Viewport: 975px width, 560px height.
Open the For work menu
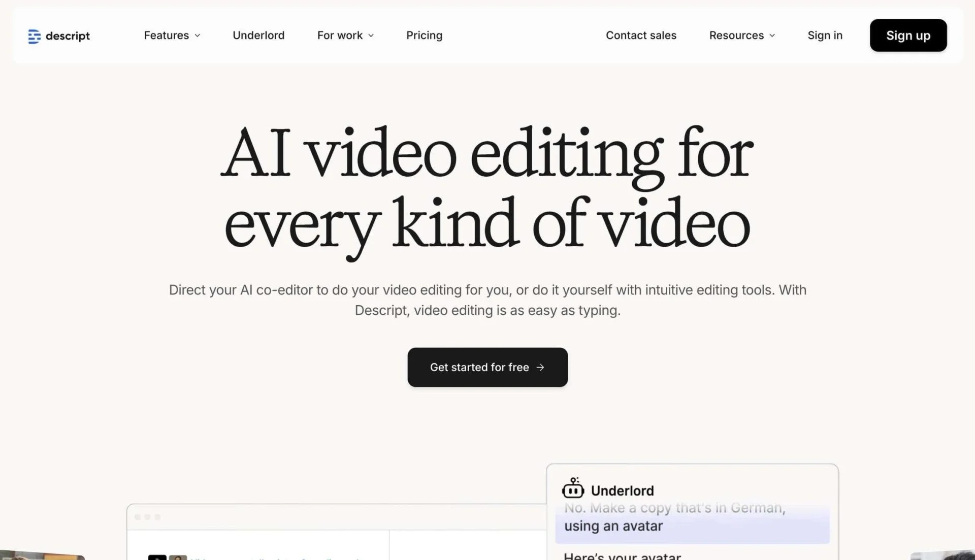pyautogui.click(x=340, y=36)
